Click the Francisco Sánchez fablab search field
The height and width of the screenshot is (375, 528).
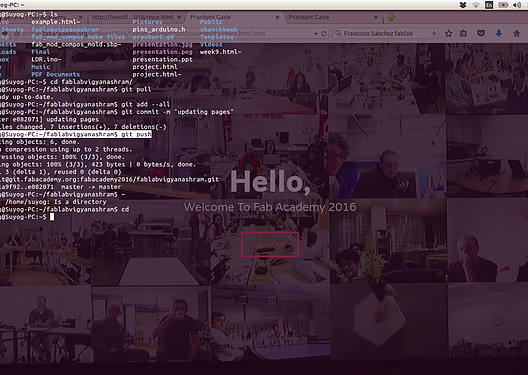click(x=386, y=33)
